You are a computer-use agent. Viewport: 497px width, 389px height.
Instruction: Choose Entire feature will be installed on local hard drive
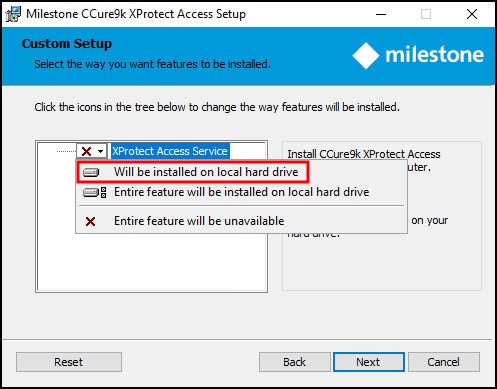point(241,192)
